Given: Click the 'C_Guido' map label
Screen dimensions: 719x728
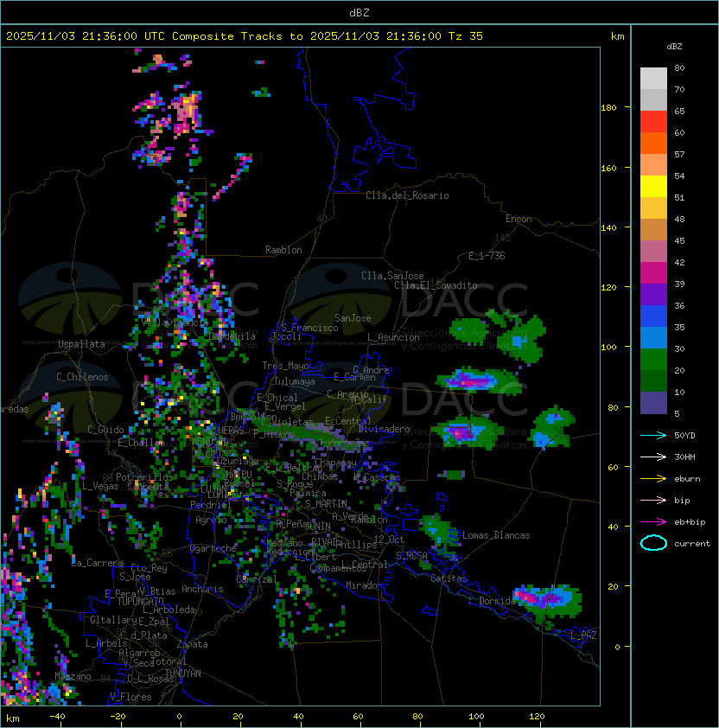Looking at the screenshot, I should (105, 430).
